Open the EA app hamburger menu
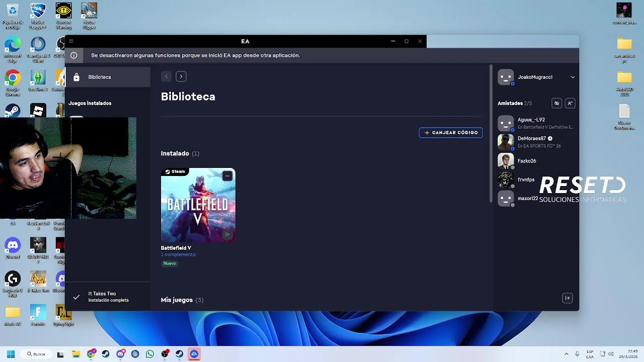This screenshot has width=644, height=362. tap(71, 41)
